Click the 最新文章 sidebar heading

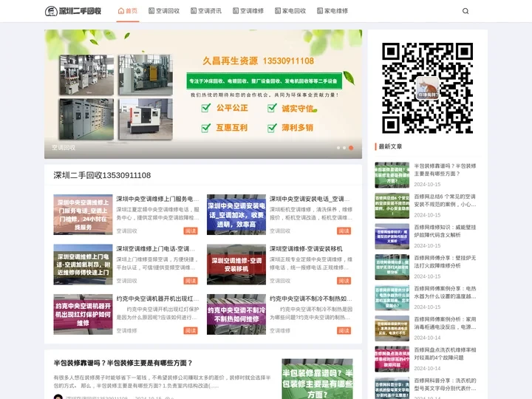(390, 146)
